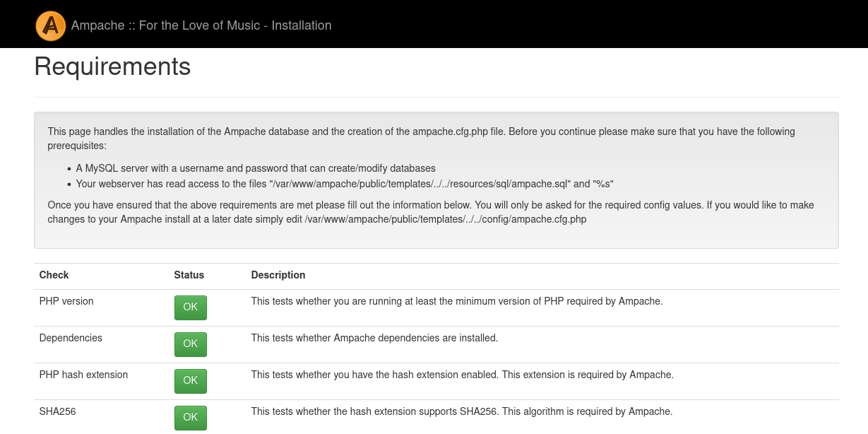Click the OK badge for Dependencies
Viewport: 868px width, 434px height.
point(190,344)
